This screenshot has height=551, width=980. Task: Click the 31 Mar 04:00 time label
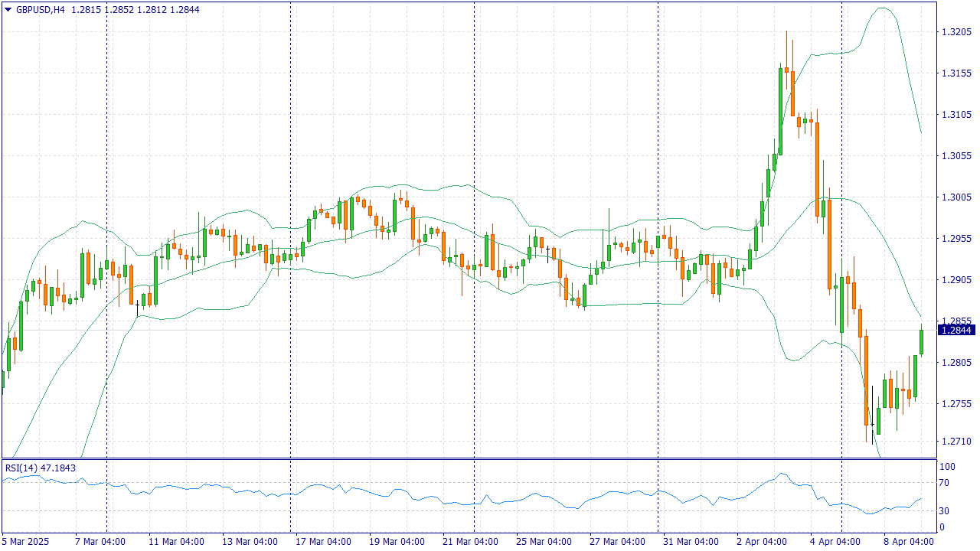[x=690, y=541]
